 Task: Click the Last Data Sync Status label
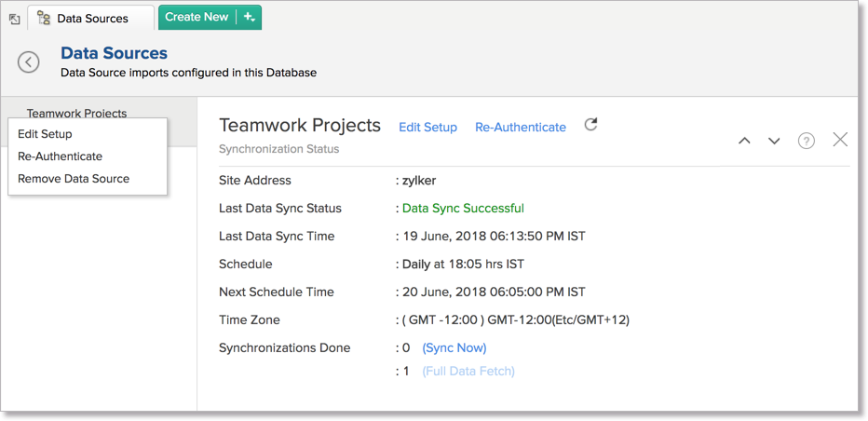pyautogui.click(x=280, y=209)
